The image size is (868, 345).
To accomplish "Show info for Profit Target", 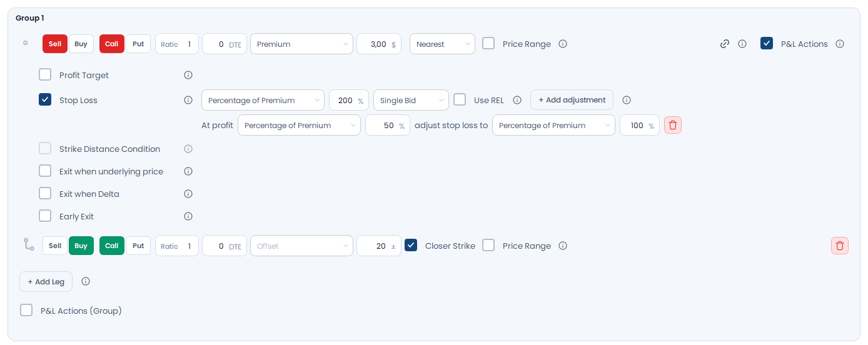I will point(188,75).
